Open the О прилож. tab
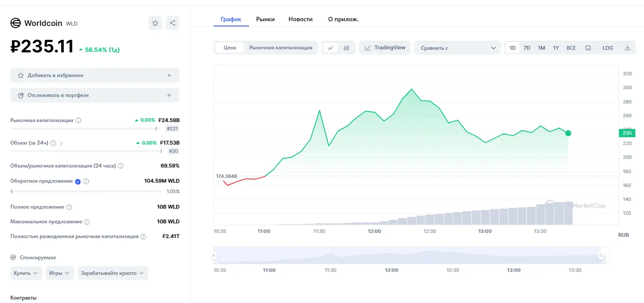Screen dimensions: 644x303 pos(343,19)
